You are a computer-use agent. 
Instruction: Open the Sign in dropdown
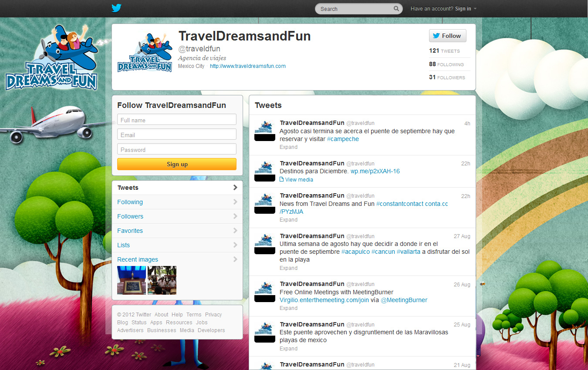[x=466, y=9]
